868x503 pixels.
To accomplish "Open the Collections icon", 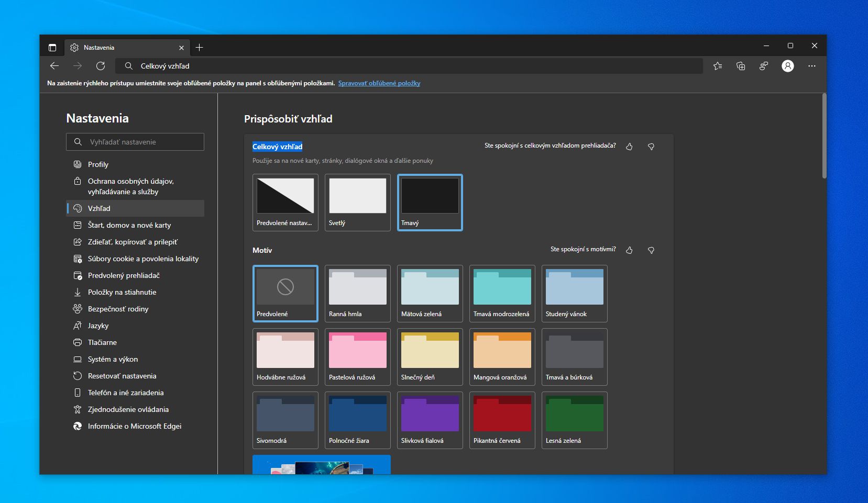I will coord(741,66).
